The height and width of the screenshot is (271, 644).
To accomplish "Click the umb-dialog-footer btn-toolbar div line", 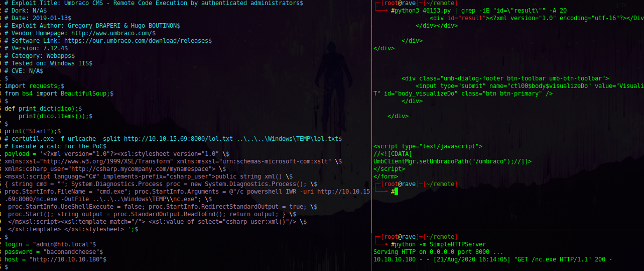I will coord(505,78).
